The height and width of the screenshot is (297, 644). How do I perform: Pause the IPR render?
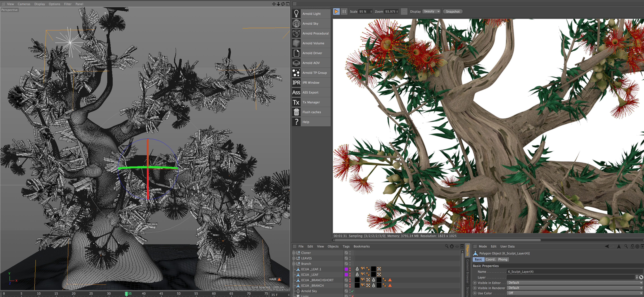[x=344, y=12]
